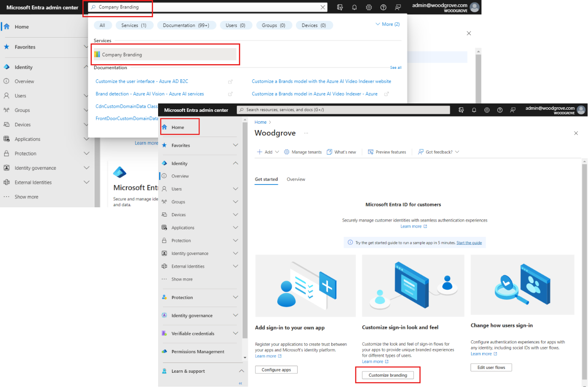Collapse Learn & support section
The image size is (588, 388).
(241, 371)
